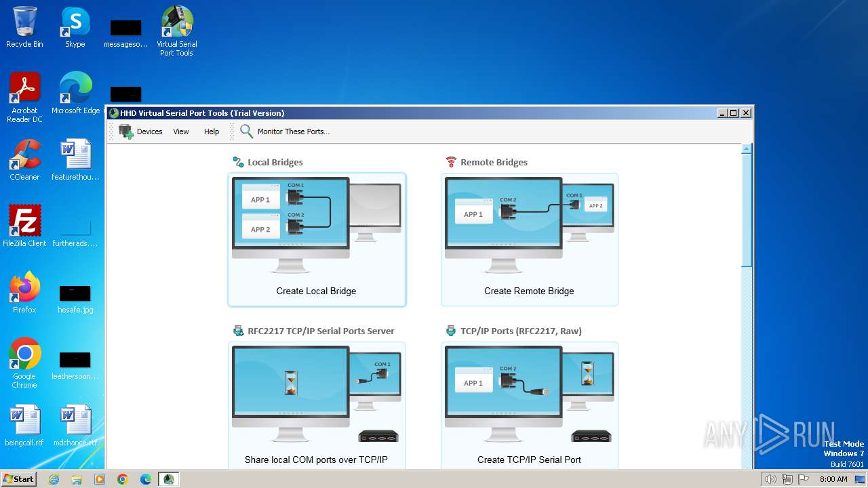
Task: Click the Devices add-device icon
Action: 126,131
